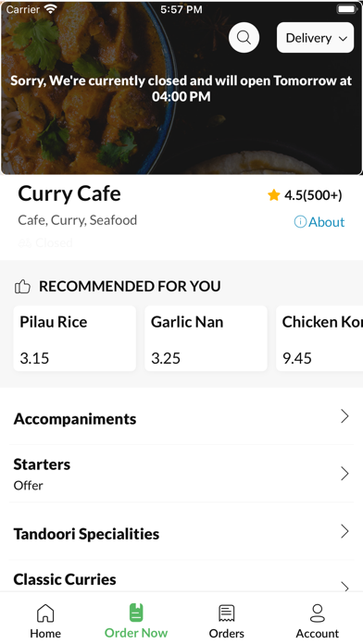Tap the search magnifier icon
The width and height of the screenshot is (363, 644).
(244, 38)
